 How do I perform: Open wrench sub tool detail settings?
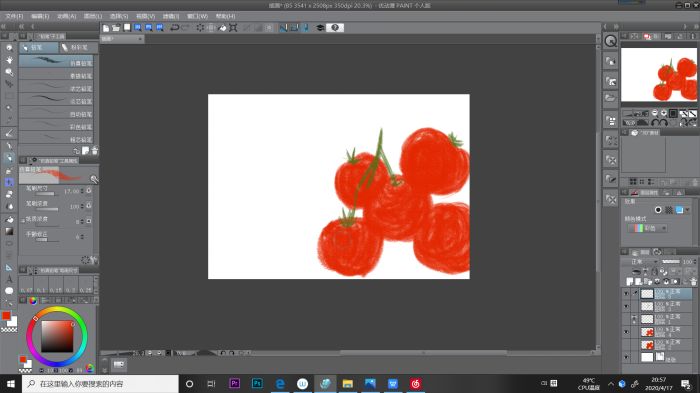point(94,180)
